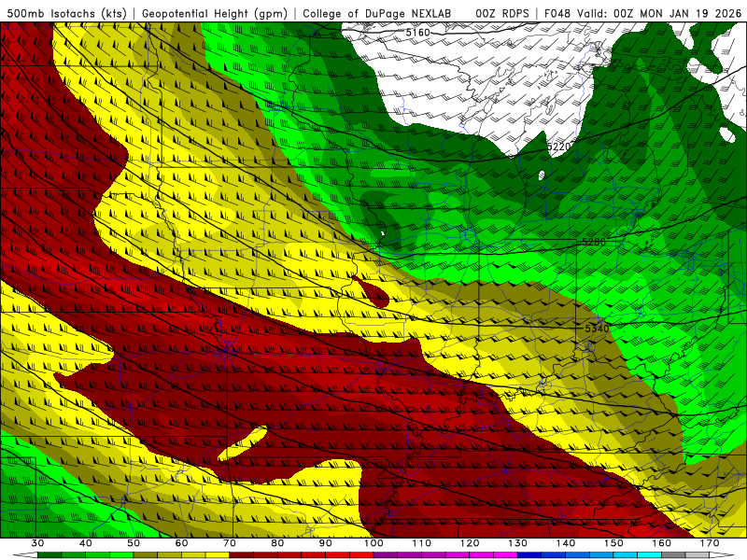
Task: Click the 30 value on the color scale
Action: pos(37,543)
